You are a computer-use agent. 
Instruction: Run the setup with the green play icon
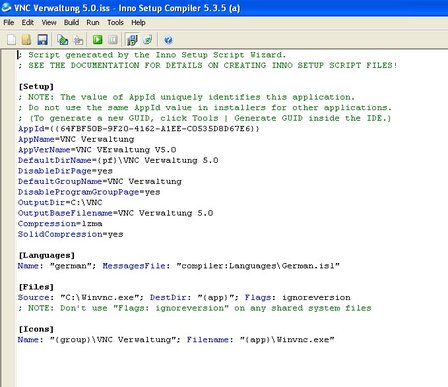[98, 40]
